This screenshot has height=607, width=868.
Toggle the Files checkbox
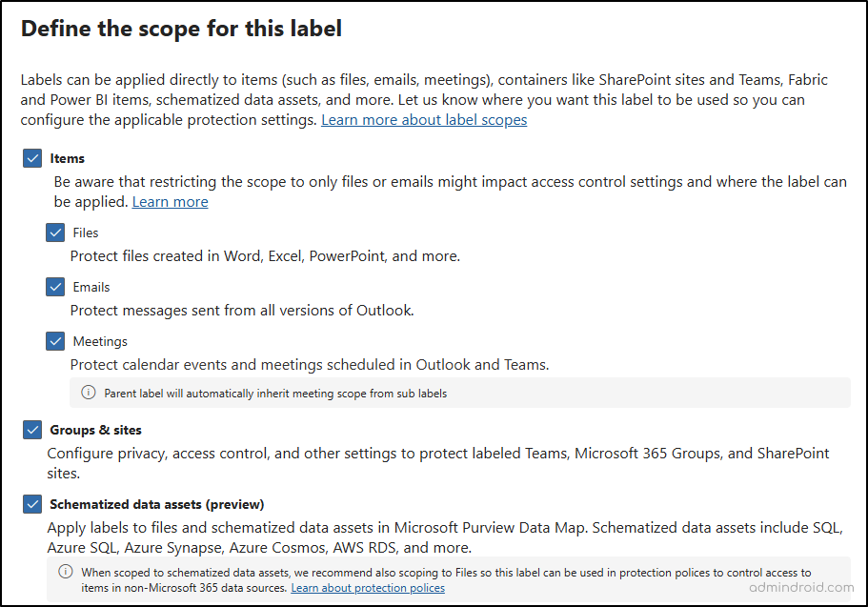[x=55, y=233]
